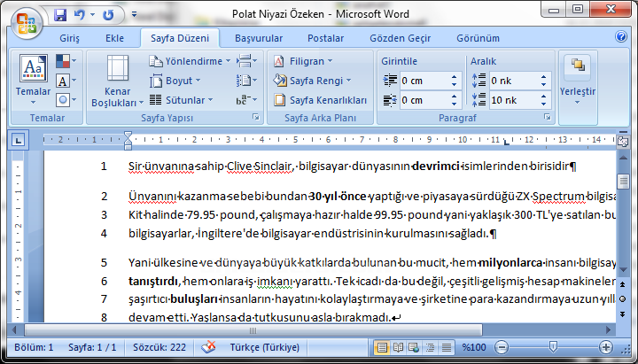
Task: Go to the Başvurular tab
Action: click(259, 38)
